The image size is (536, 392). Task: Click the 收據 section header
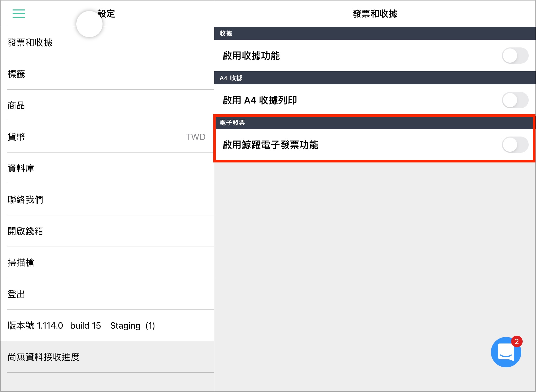click(375, 33)
